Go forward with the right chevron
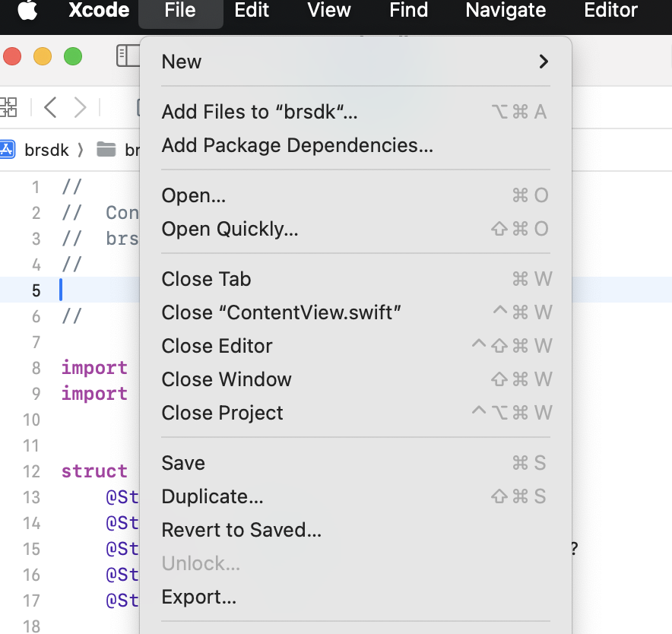The image size is (672, 634). tap(80, 107)
